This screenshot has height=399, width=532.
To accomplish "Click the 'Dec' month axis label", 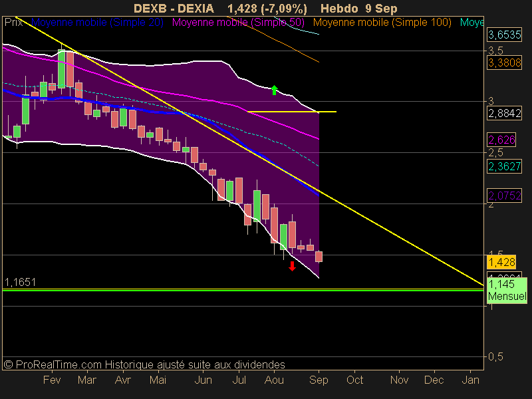I will 434,380.
